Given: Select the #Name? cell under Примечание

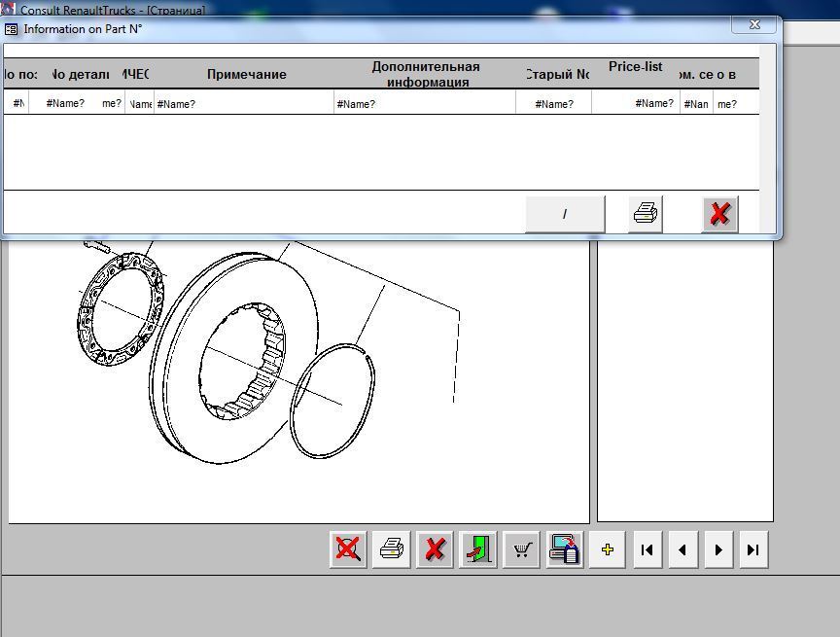Looking at the screenshot, I should click(244, 103).
